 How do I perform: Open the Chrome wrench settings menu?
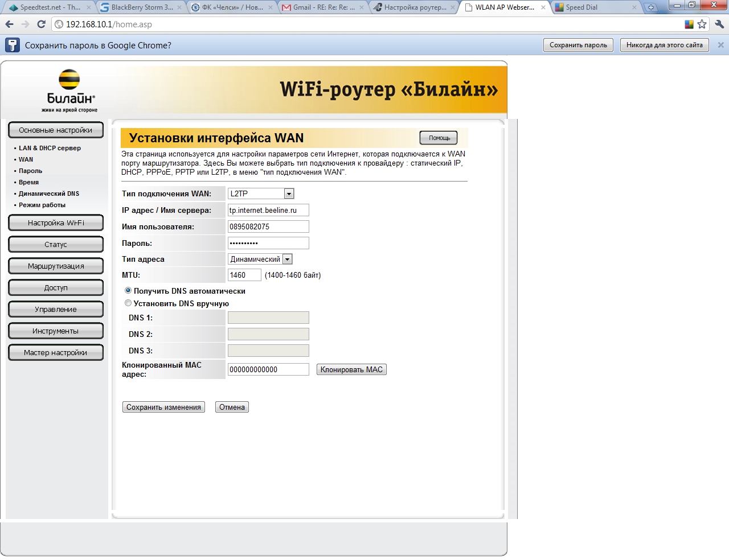tap(719, 24)
